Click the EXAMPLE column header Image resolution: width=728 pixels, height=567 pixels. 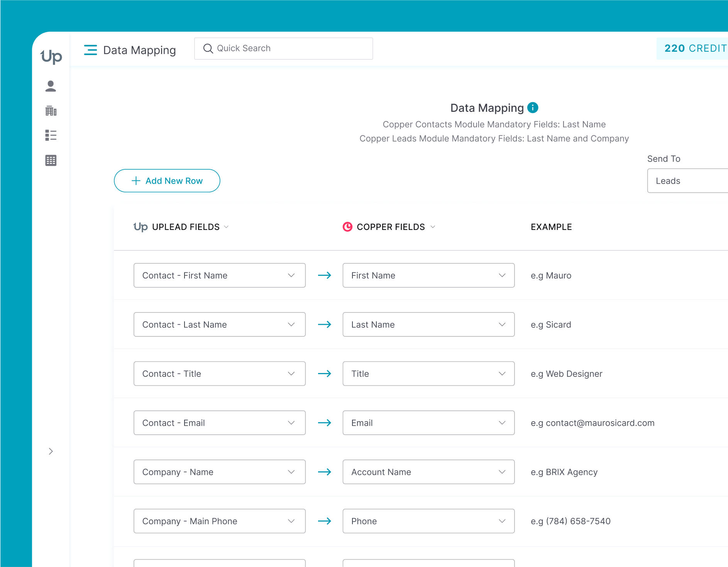coord(551,227)
